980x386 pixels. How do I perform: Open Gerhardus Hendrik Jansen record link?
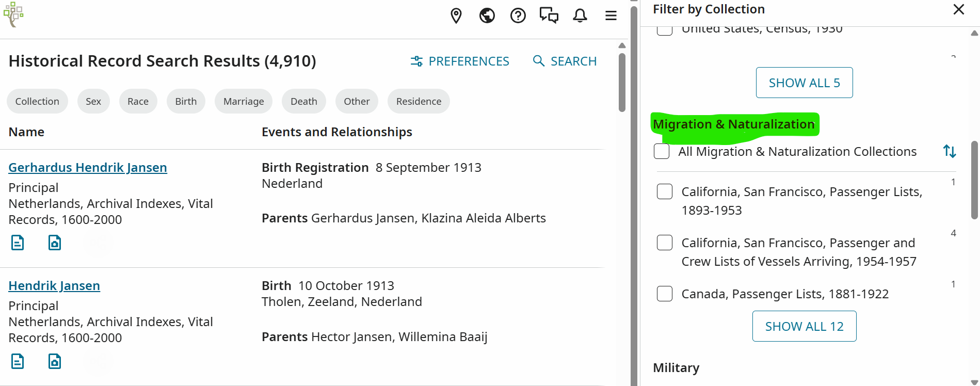click(x=88, y=168)
